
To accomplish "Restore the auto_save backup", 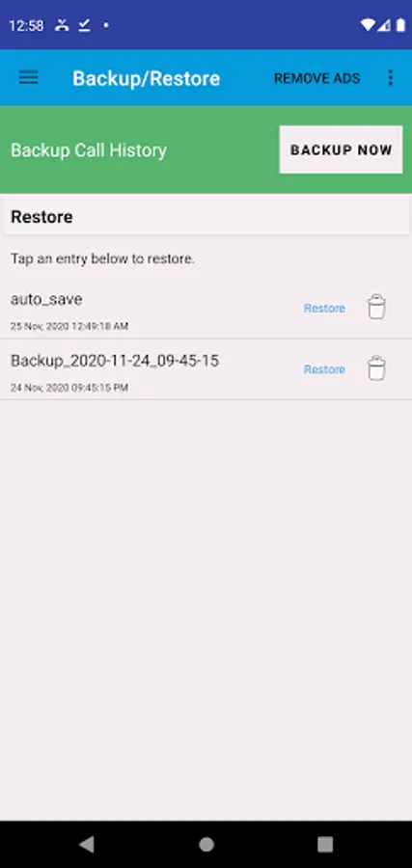I will point(324,308).
